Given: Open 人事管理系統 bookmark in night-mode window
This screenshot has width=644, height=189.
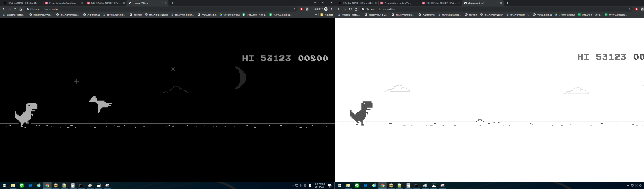Looking at the screenshot, I should 91,15.
